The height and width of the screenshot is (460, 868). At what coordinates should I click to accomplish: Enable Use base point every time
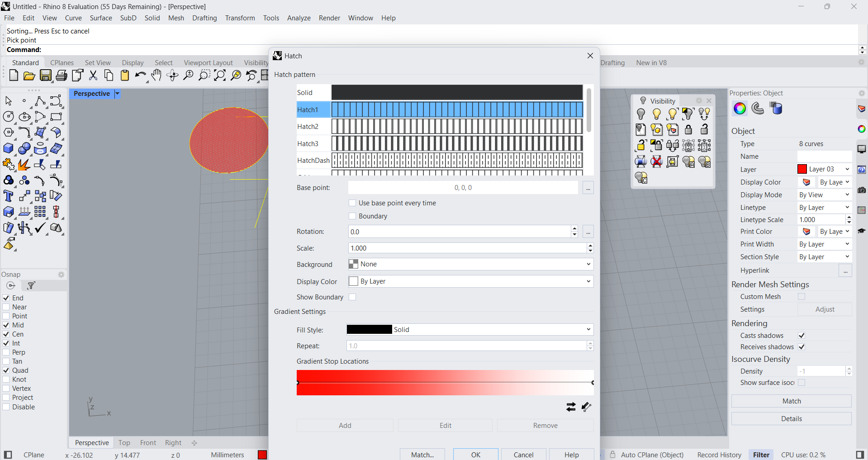click(x=353, y=203)
